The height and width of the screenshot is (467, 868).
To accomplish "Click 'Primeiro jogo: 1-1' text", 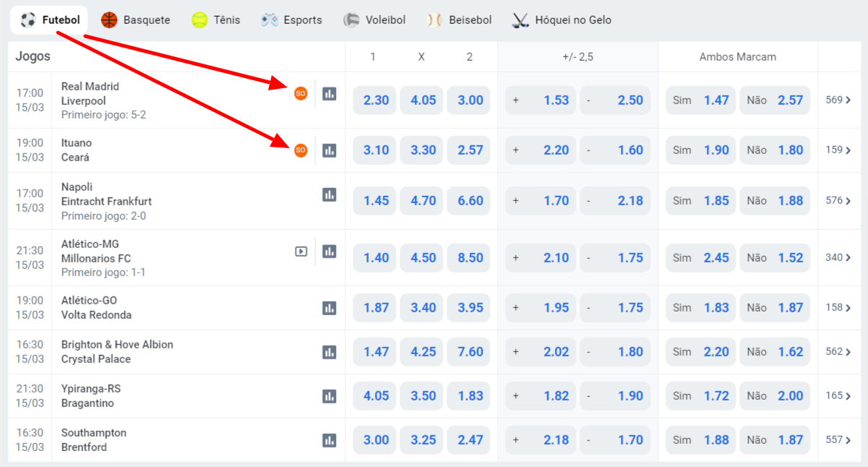I will point(103,273).
